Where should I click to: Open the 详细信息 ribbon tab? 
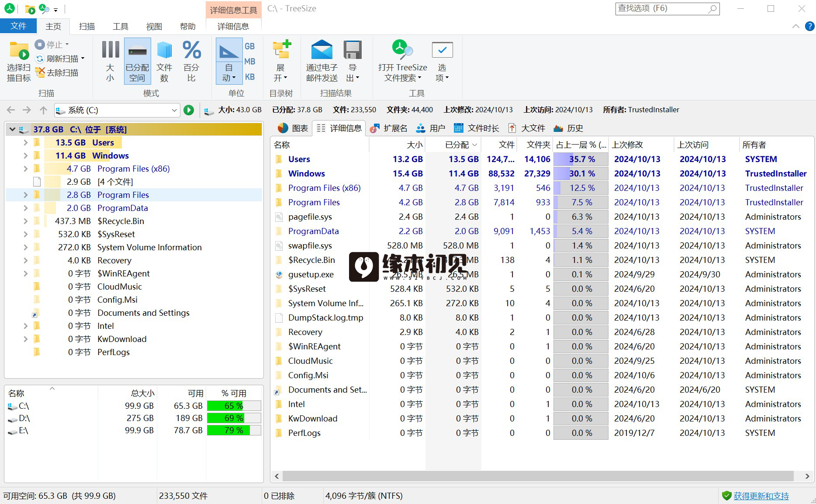click(x=233, y=26)
